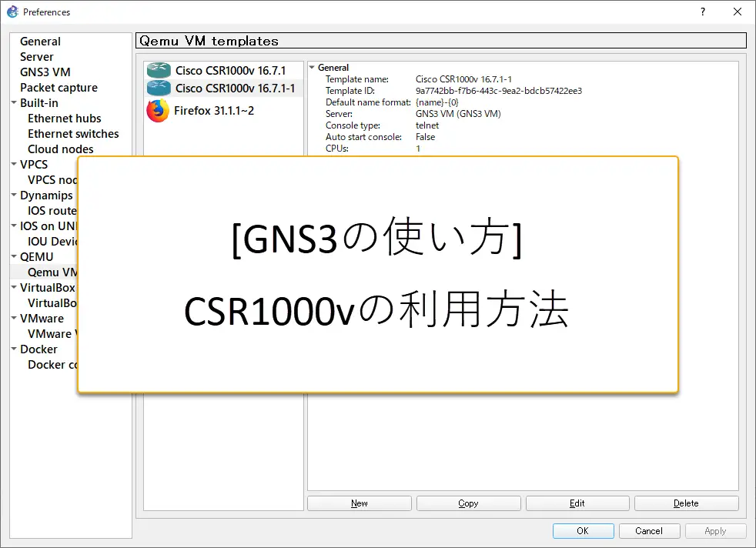Image resolution: width=756 pixels, height=548 pixels.
Task: Collapse the Built-in tree section
Action: pos(14,102)
